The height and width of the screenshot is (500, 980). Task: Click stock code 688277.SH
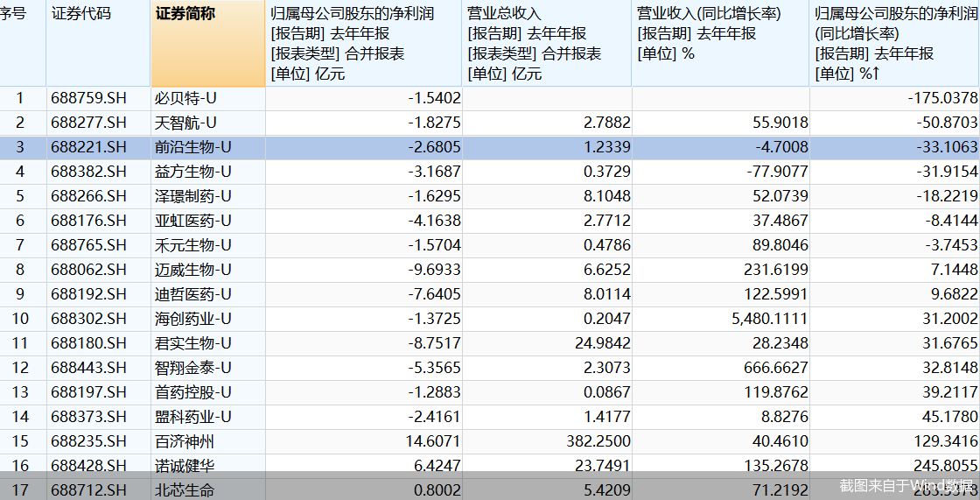[x=88, y=123]
